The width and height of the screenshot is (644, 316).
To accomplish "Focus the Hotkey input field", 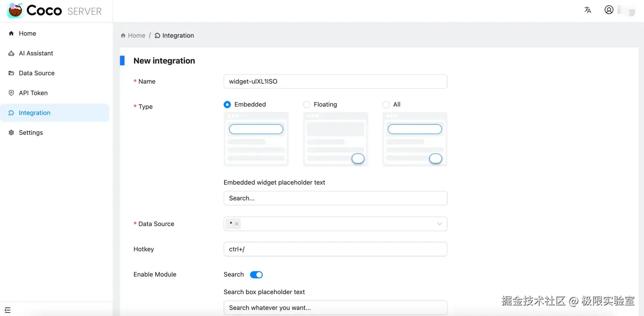I will click(x=335, y=249).
